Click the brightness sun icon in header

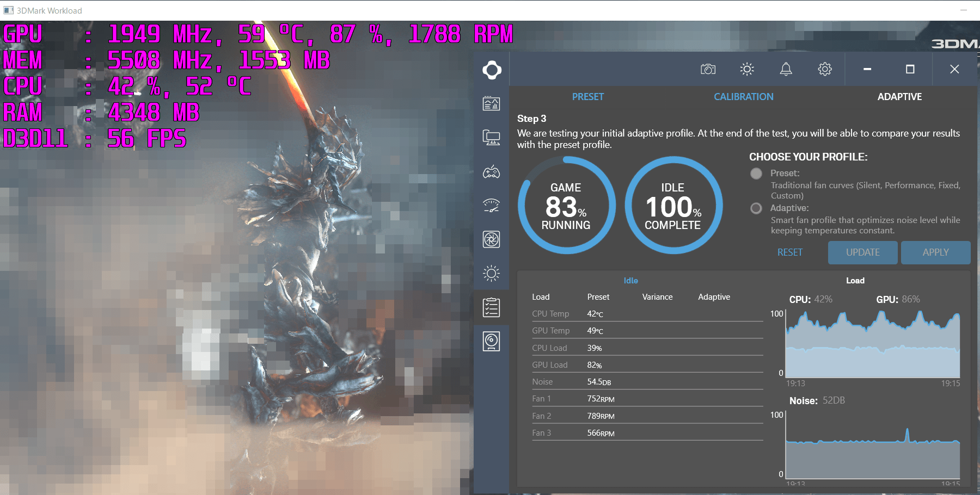coord(747,69)
